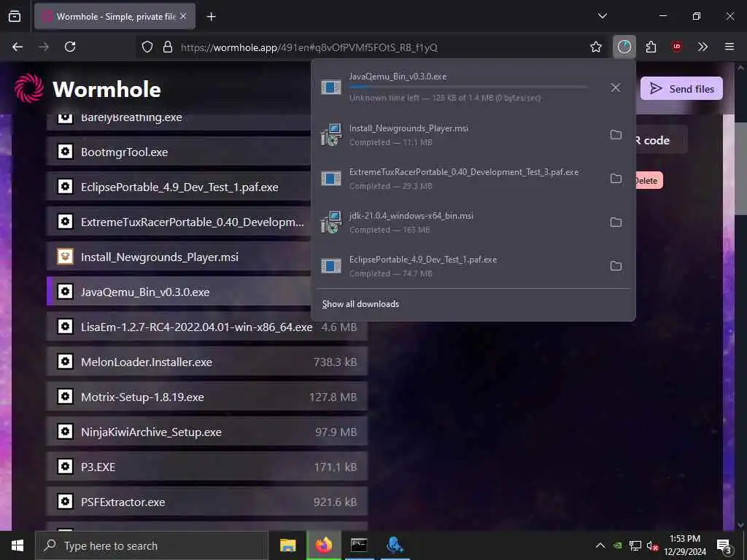Expand more tools overflow chevrons

click(703, 47)
